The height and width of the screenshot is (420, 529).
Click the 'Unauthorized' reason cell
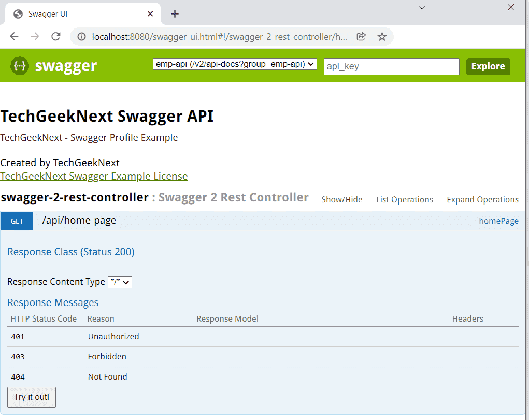click(x=113, y=336)
